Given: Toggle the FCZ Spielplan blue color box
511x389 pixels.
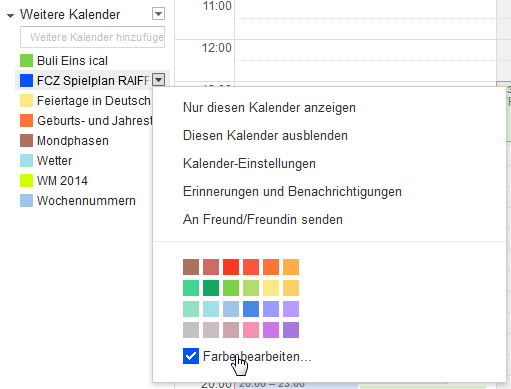Looking at the screenshot, I should click(x=26, y=81).
